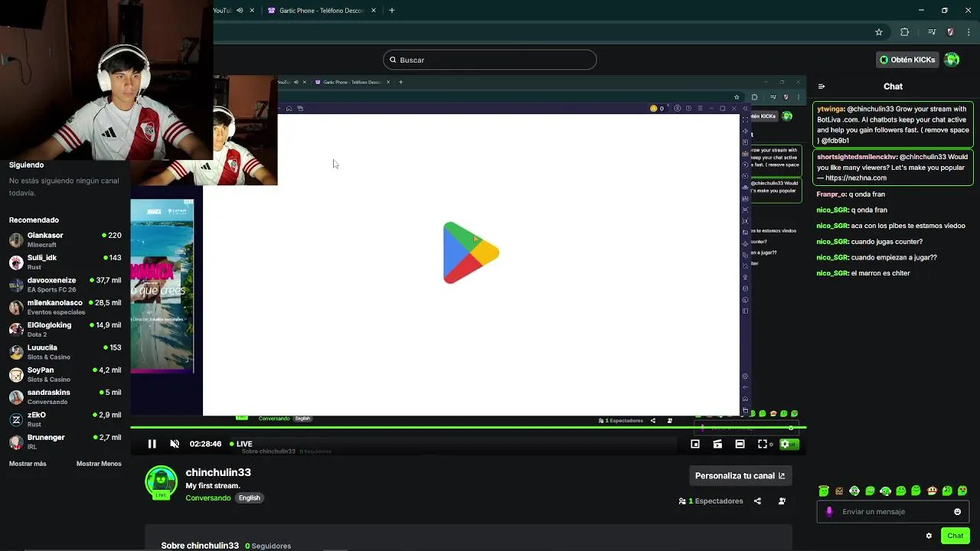Viewport: 980px width, 551px height.
Task: Click the search field Buscar
Action: pyautogui.click(x=490, y=60)
